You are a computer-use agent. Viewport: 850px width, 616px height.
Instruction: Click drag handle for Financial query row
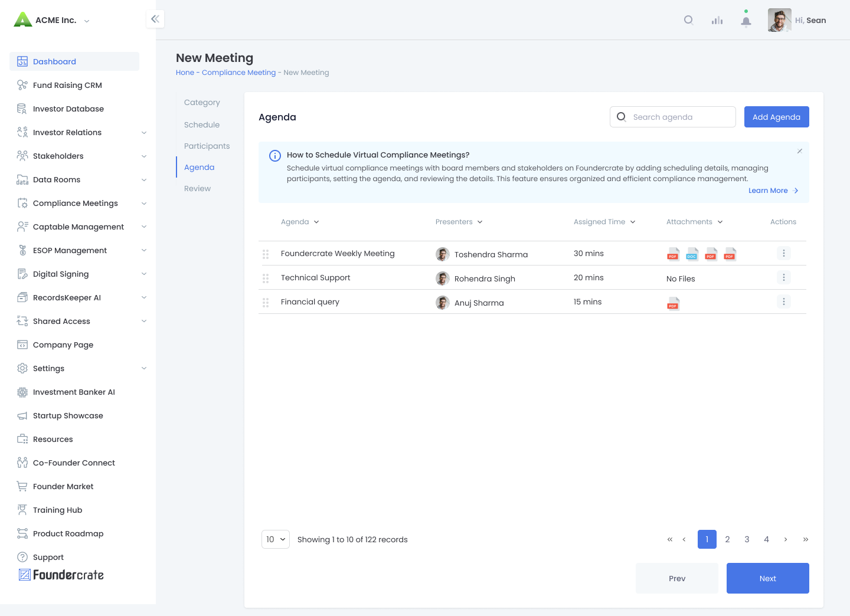266,302
